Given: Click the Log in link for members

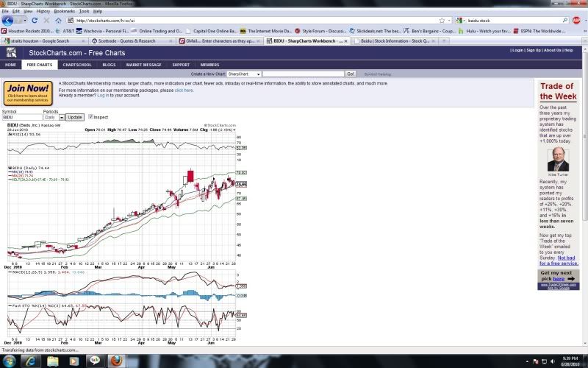Looking at the screenshot, I should pos(103,96).
